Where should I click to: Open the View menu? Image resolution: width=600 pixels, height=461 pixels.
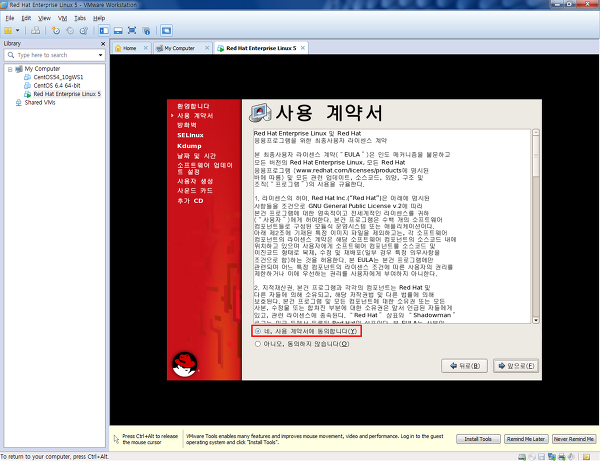coord(44,18)
